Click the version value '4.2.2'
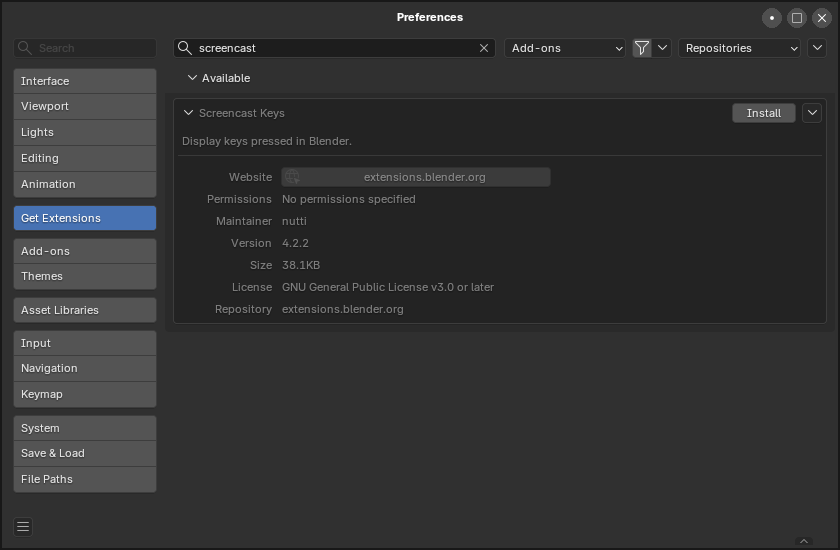 295,243
